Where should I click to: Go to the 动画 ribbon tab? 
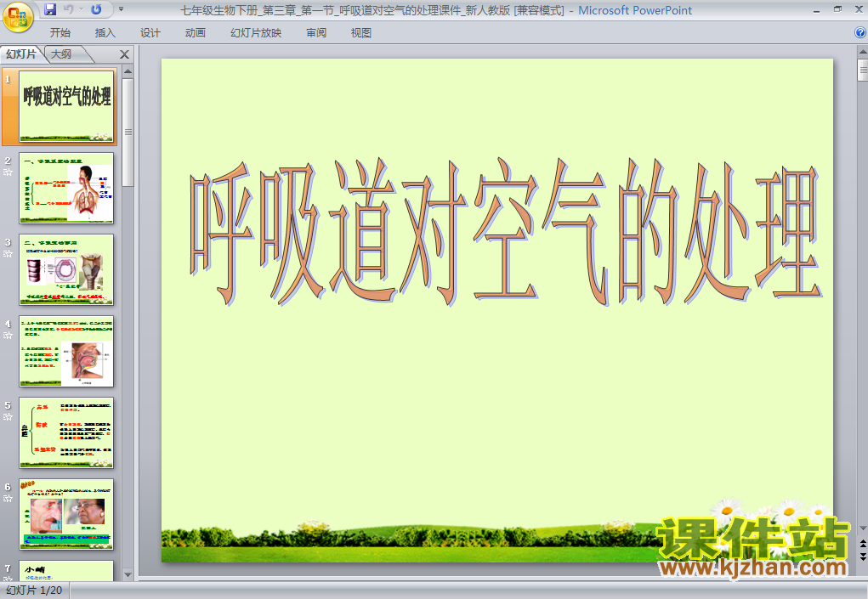tap(196, 33)
